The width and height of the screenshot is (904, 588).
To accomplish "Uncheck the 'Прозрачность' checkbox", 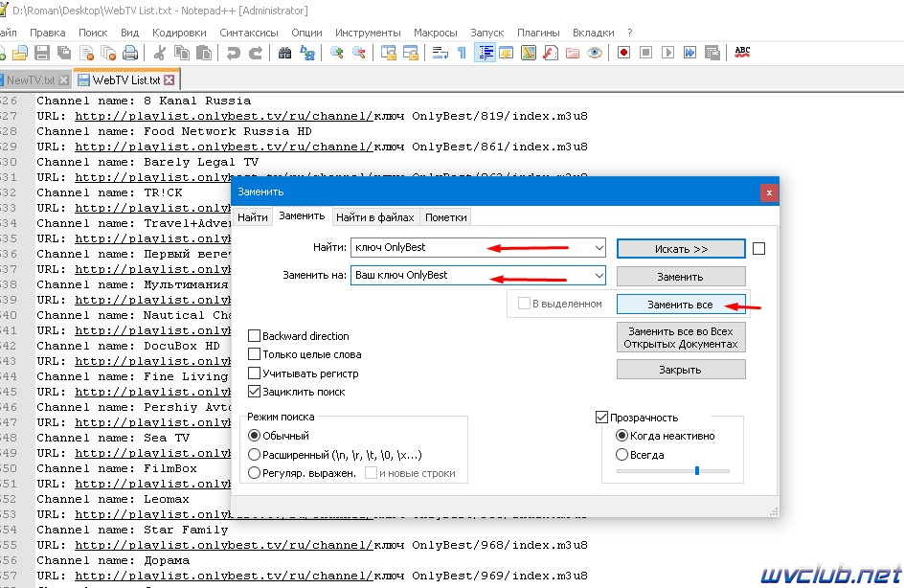I will pyautogui.click(x=601, y=417).
